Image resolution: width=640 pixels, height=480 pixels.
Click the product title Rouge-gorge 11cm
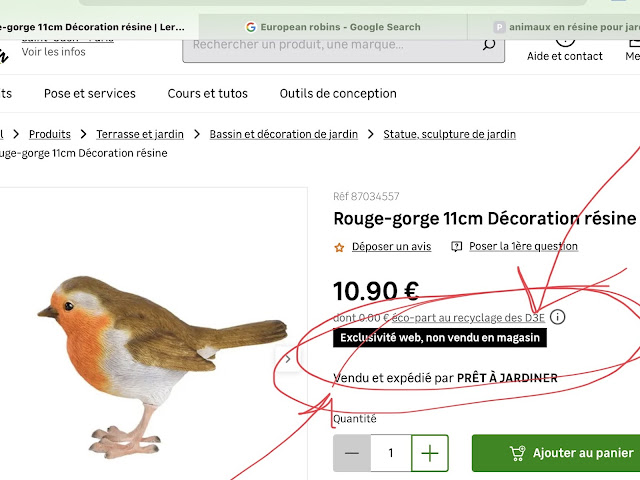click(x=485, y=218)
